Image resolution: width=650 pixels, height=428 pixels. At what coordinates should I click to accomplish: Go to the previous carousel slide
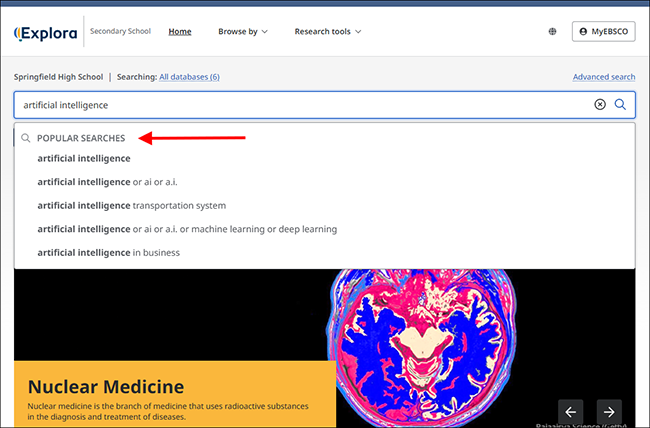570,412
